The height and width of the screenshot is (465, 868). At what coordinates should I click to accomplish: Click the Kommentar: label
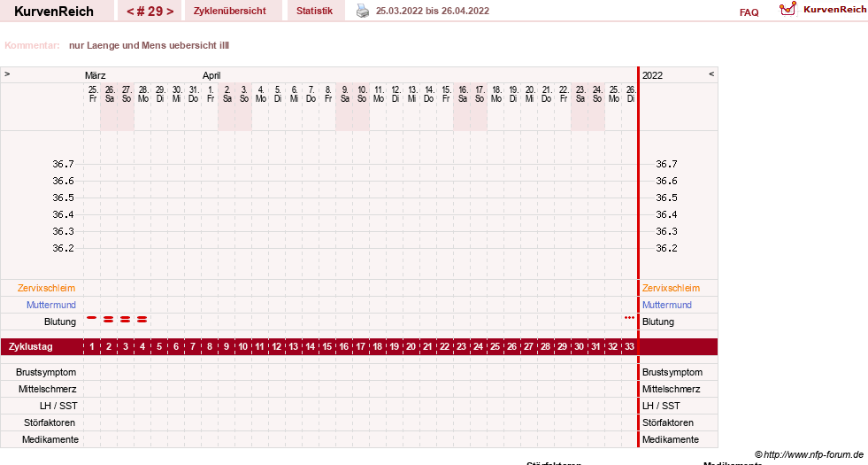click(32, 45)
